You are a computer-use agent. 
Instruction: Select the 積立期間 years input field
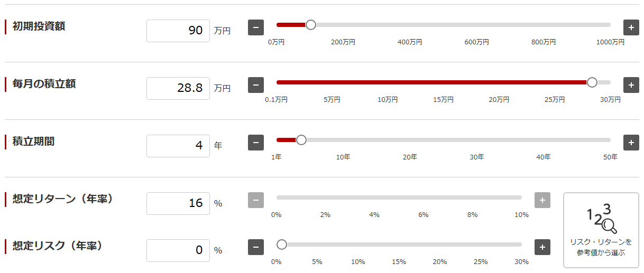pos(178,146)
